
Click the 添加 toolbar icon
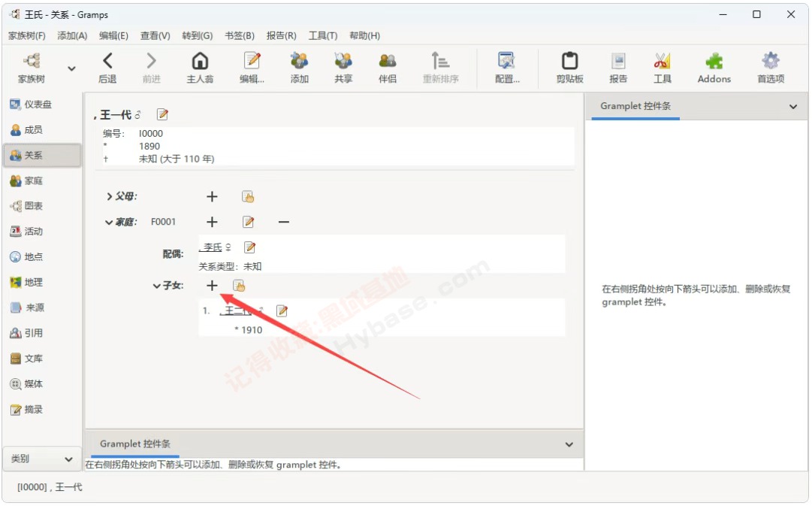click(x=299, y=68)
